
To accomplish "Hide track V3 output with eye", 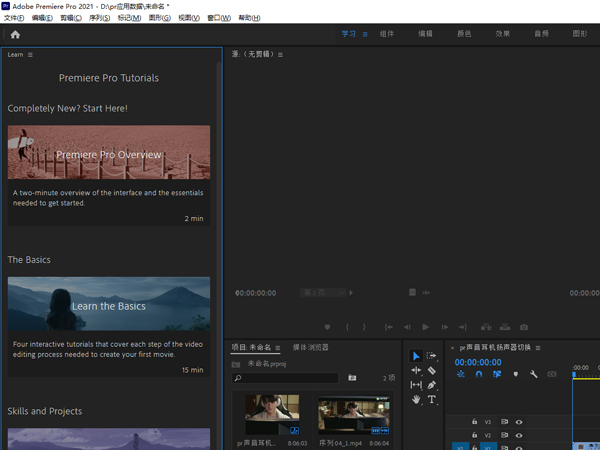I will coord(519,422).
